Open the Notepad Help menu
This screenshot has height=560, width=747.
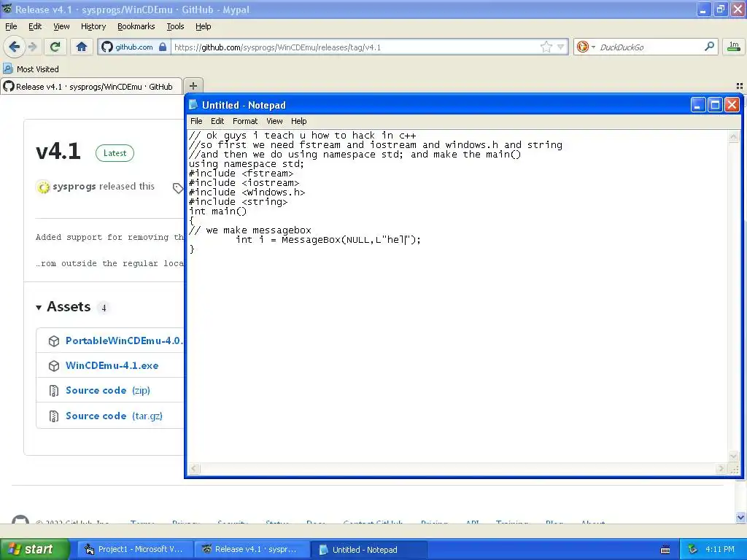coord(298,121)
